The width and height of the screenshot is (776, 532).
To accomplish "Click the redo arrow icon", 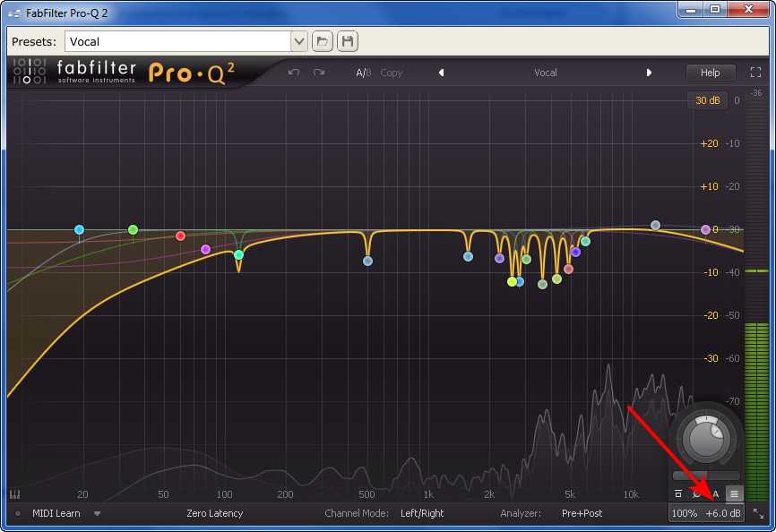I will pyautogui.click(x=318, y=73).
